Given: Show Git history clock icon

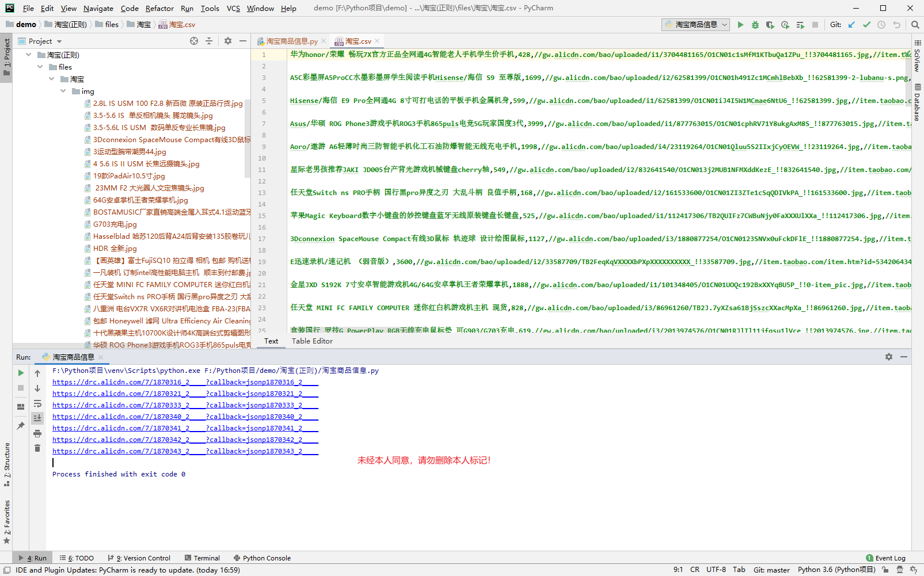Looking at the screenshot, I should [x=881, y=25].
